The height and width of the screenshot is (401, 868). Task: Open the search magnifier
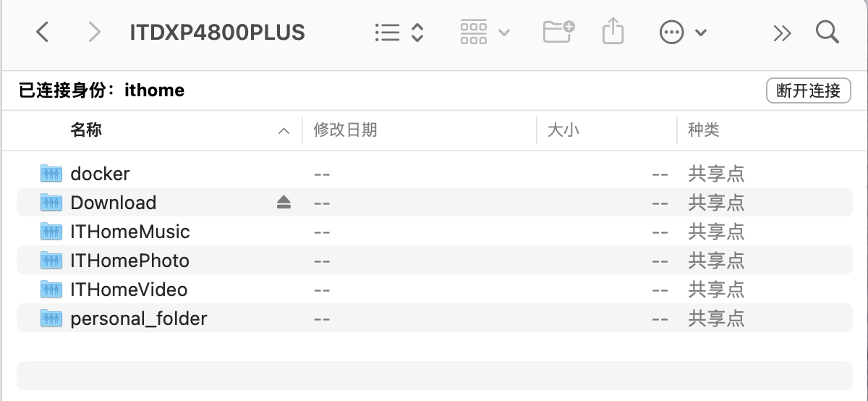click(x=827, y=33)
